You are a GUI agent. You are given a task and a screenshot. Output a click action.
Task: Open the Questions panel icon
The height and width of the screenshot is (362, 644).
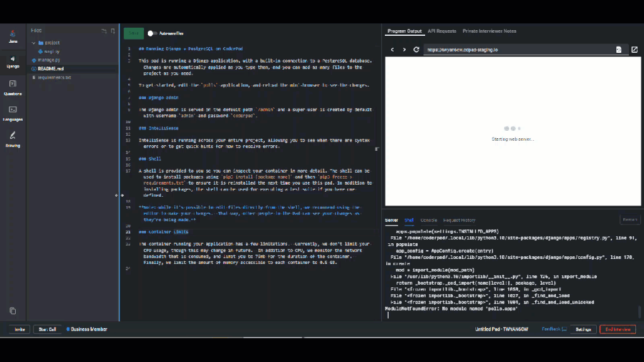coord(13,87)
